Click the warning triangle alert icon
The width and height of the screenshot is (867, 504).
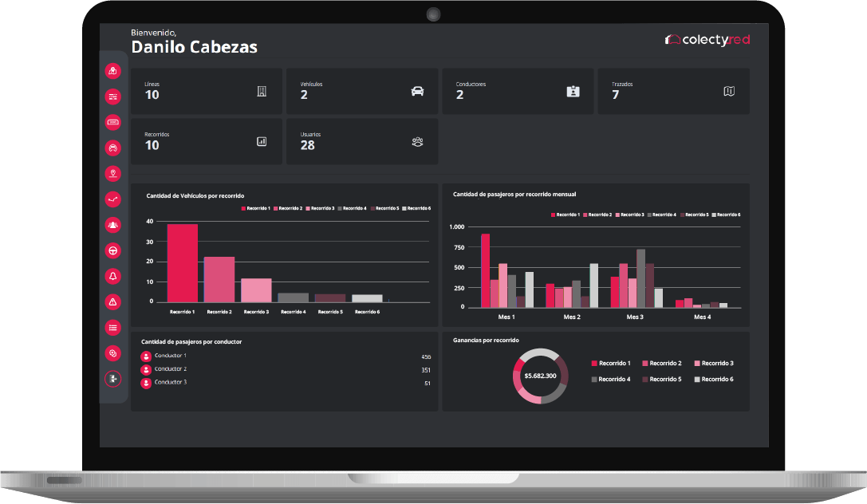[x=112, y=301]
